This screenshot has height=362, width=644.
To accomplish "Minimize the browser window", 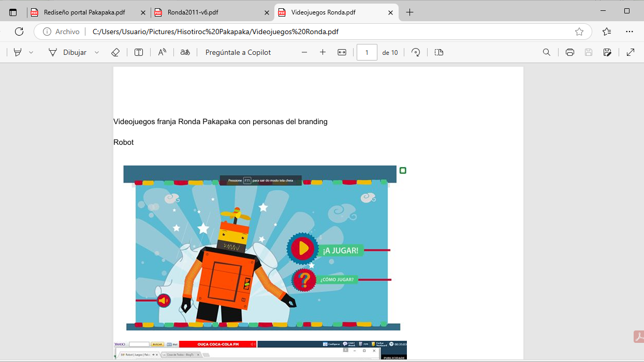I will 603,11.
